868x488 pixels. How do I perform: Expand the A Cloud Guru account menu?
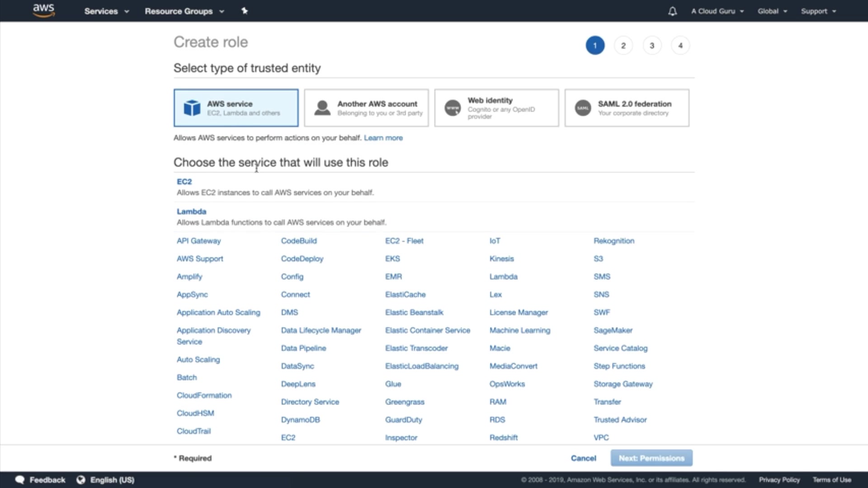(x=717, y=11)
